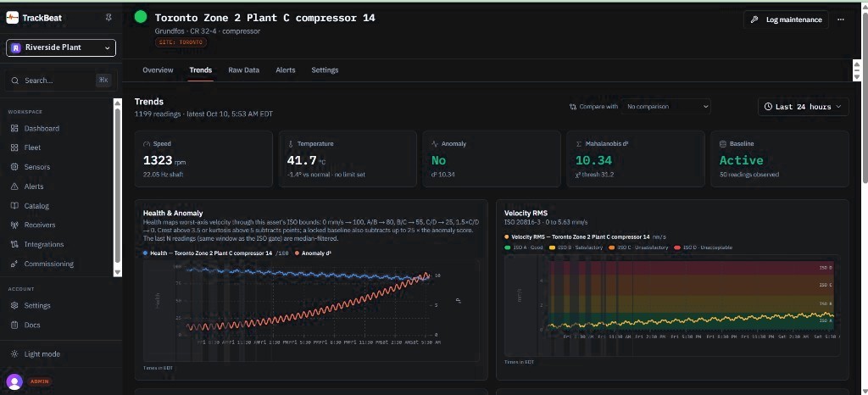
Task: Open the asset Settings tab
Action: tap(325, 70)
